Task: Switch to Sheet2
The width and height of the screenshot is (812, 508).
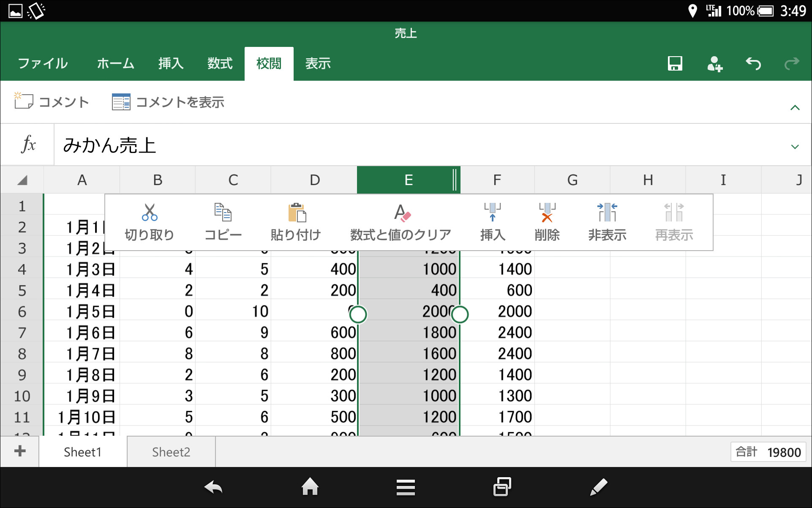Action: click(x=171, y=451)
